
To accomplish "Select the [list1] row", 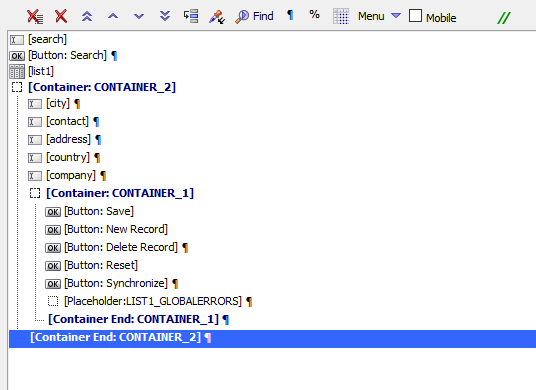I will 41,71.
